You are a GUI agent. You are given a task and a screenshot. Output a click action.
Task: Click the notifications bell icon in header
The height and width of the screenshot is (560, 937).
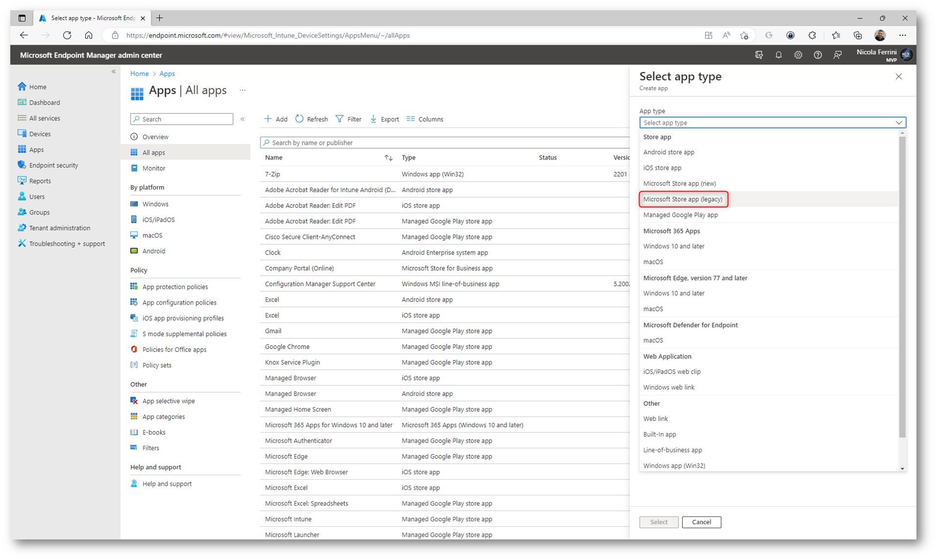pyautogui.click(x=778, y=55)
